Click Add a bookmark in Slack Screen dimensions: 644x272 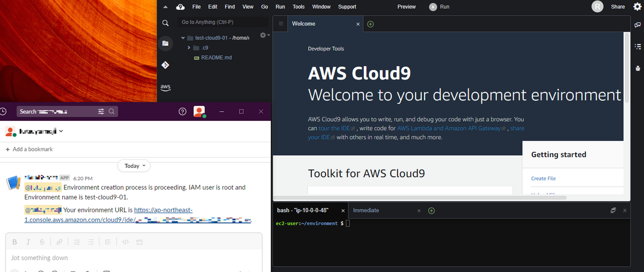pos(29,149)
